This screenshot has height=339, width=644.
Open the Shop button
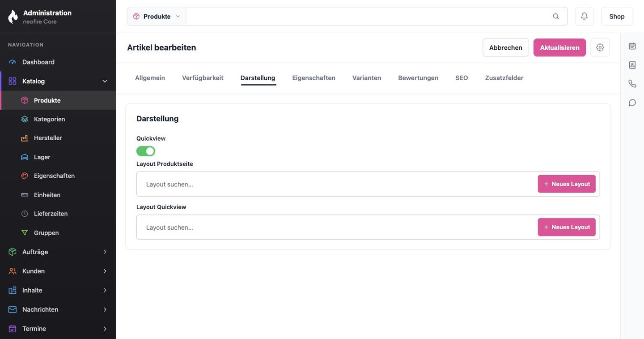[x=617, y=17]
